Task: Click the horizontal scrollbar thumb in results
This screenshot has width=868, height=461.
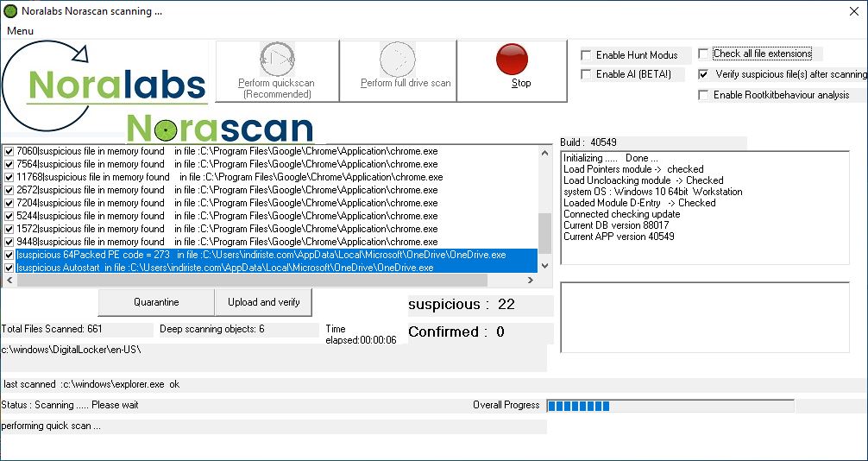Action: 252,281
